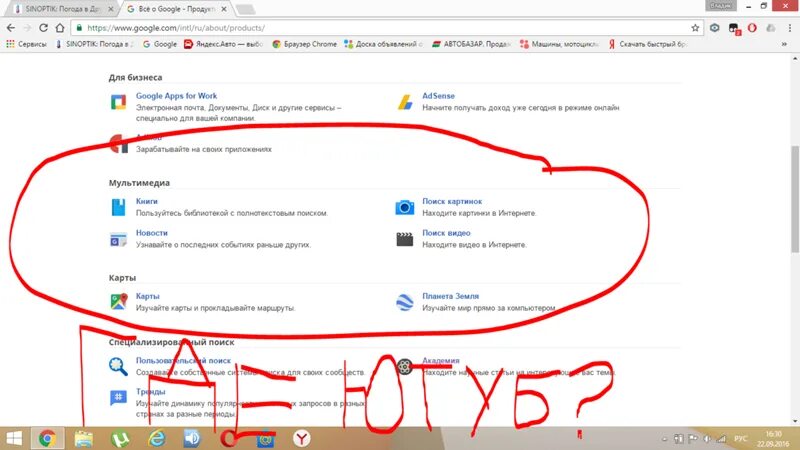Open the Поиск картинок link
This screenshot has width=800, height=450.
click(x=452, y=202)
